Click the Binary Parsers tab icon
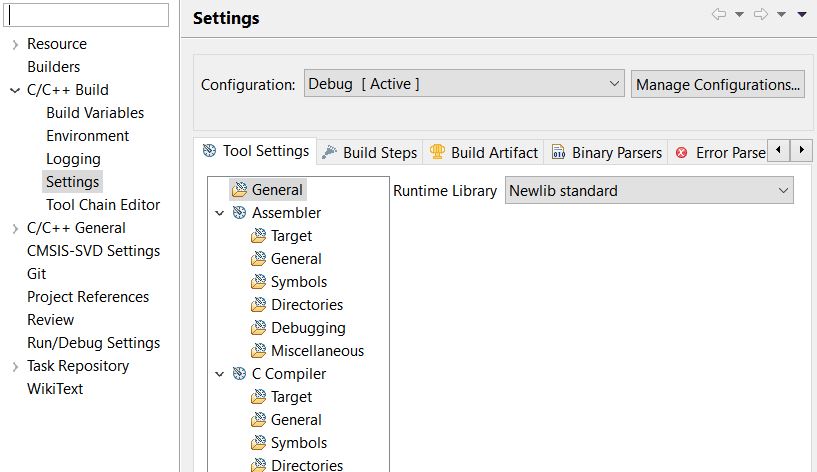817x472 pixels. coord(558,152)
